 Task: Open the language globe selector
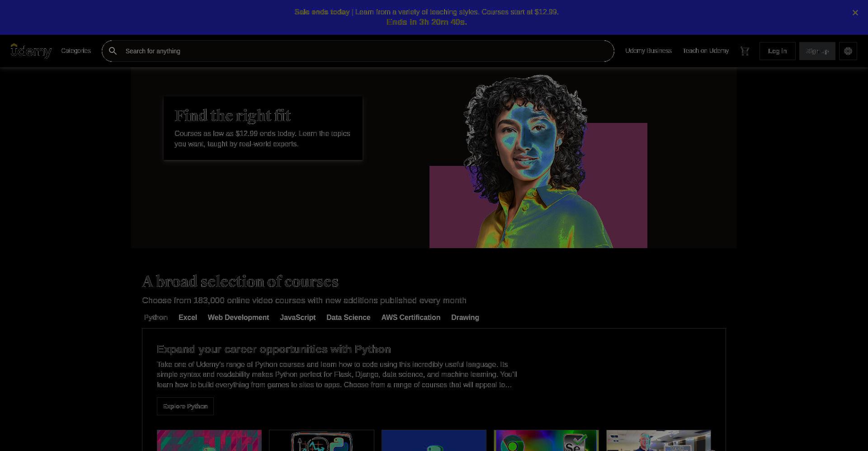(848, 51)
